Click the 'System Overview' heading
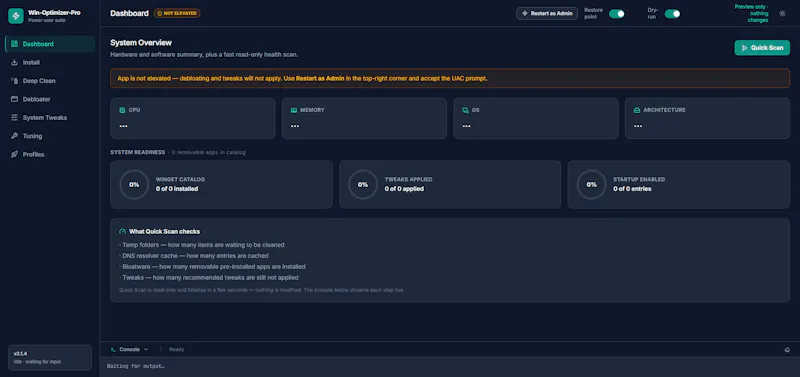800x377 pixels. pyautogui.click(x=141, y=43)
